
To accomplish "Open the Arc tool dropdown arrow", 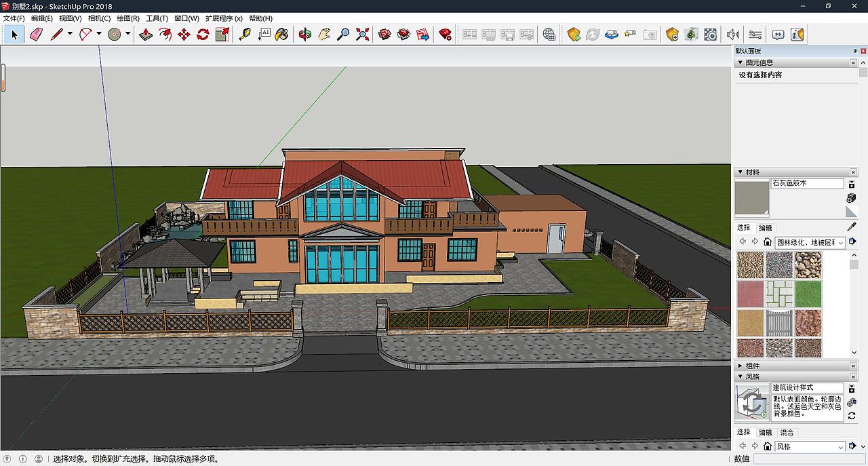I will 98,34.
